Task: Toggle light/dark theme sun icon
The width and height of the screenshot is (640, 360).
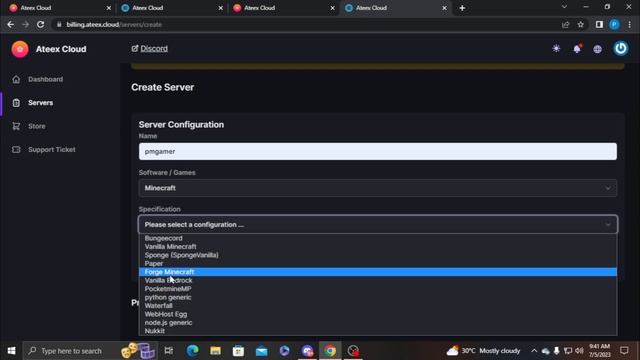Action: coord(556,49)
